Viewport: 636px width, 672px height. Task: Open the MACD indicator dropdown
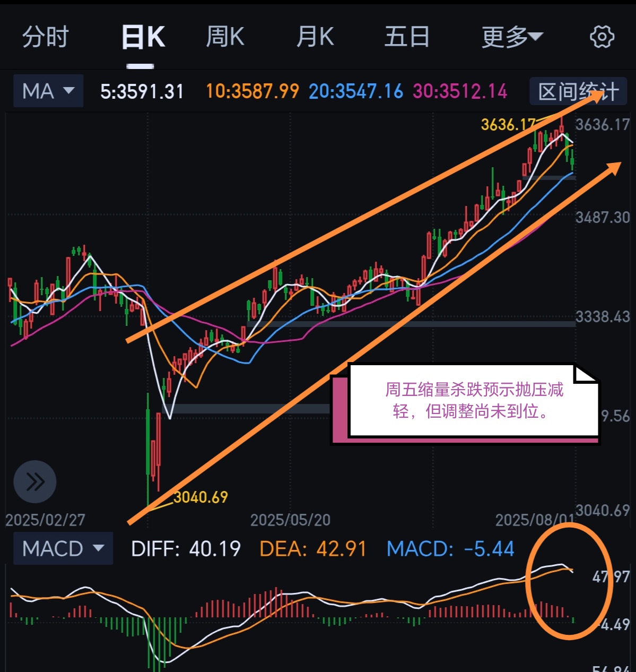(x=63, y=548)
